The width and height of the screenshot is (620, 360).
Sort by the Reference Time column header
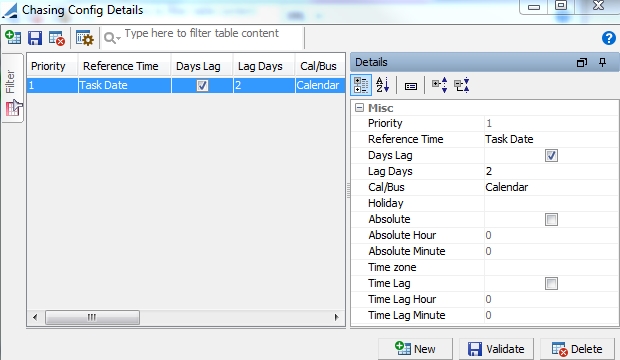(x=124, y=66)
